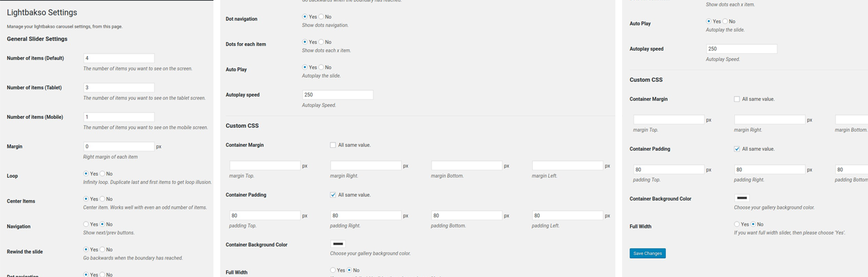Pick No beside the 'Show dots navigation' description
The width and height of the screenshot is (868, 277).
321,17
